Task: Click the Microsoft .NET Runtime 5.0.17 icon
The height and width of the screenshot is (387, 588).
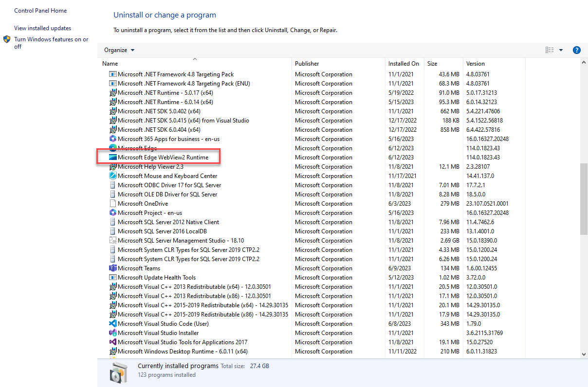Action: [113, 93]
